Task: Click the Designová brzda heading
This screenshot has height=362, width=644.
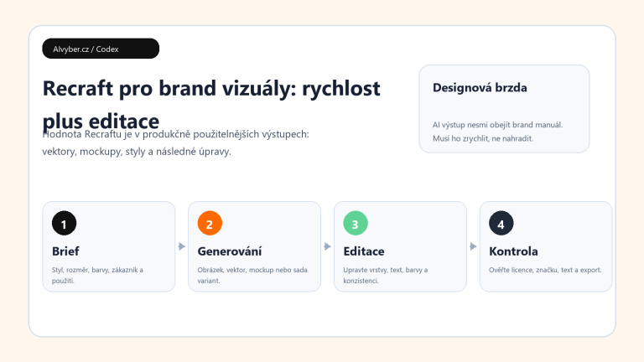Action: tap(480, 87)
